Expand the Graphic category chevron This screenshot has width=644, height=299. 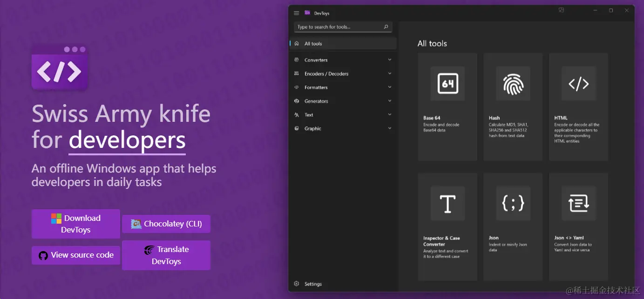pyautogui.click(x=390, y=128)
